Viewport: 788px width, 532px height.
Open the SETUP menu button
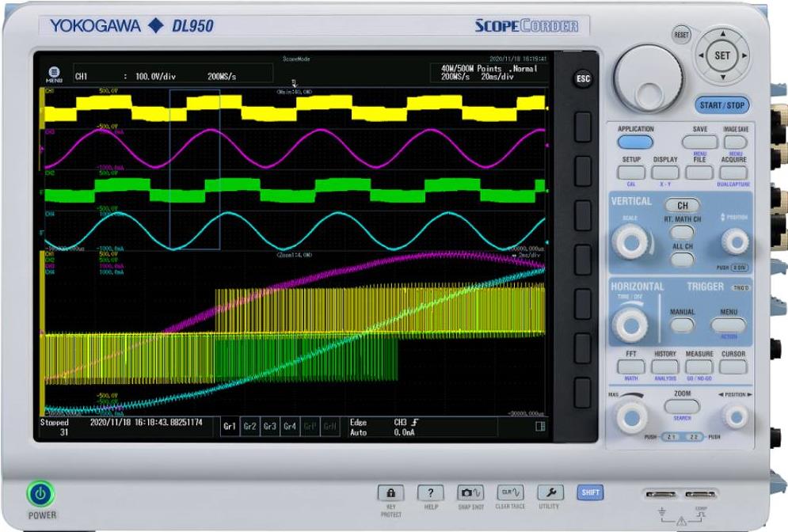point(631,173)
